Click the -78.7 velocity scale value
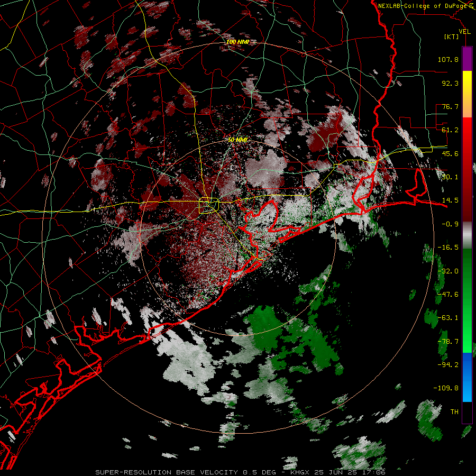This screenshot has height=476, width=476. (448, 342)
